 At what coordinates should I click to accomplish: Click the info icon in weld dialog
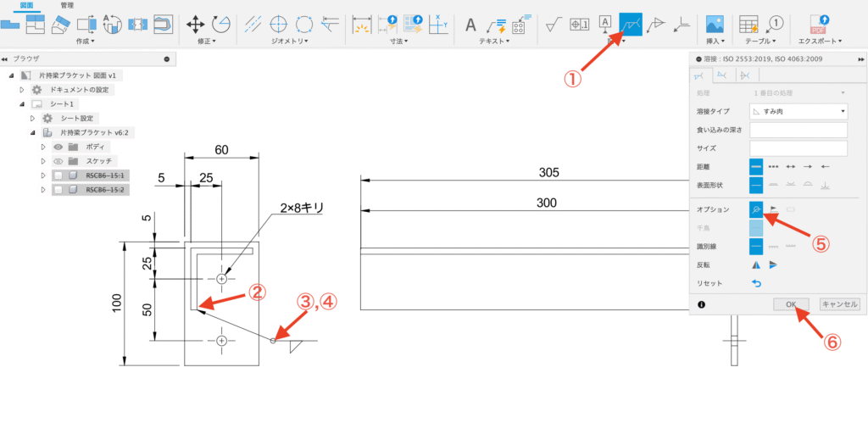[x=701, y=304]
